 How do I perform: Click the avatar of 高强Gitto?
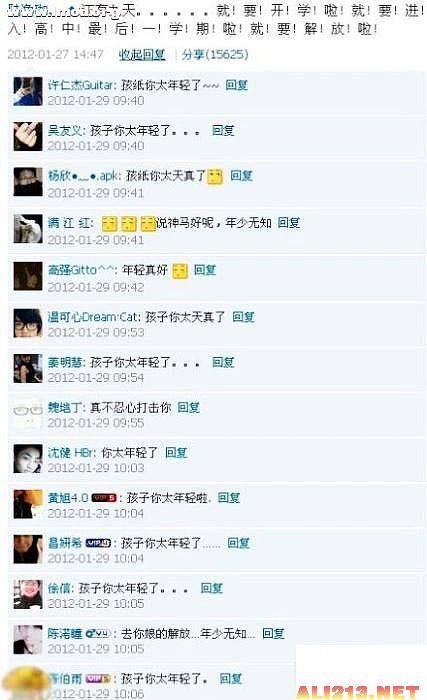[x=28, y=276]
